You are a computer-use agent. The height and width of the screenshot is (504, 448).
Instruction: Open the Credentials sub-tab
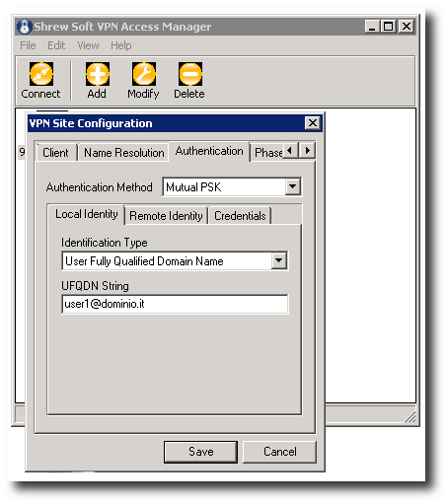coord(240,216)
